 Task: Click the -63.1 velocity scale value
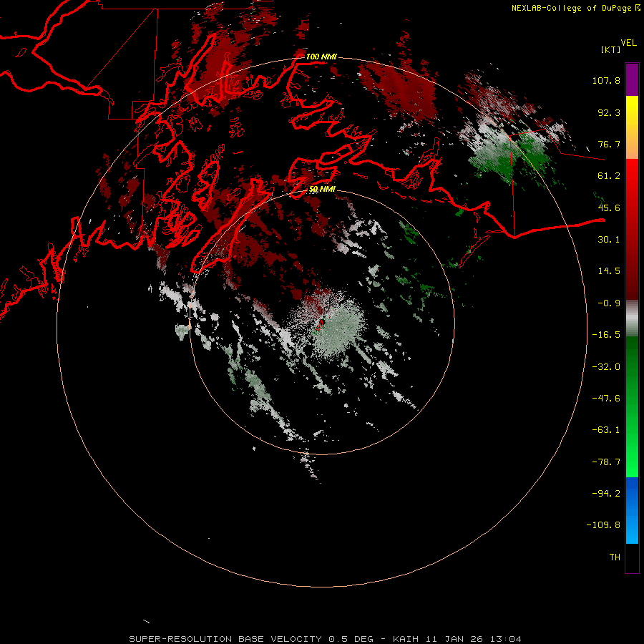tap(606, 430)
